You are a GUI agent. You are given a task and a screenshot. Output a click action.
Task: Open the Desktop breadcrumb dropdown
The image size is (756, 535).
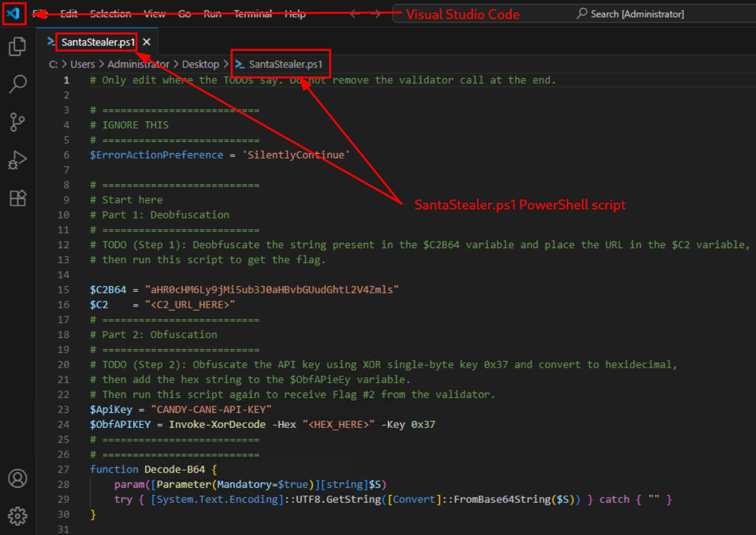pos(200,64)
